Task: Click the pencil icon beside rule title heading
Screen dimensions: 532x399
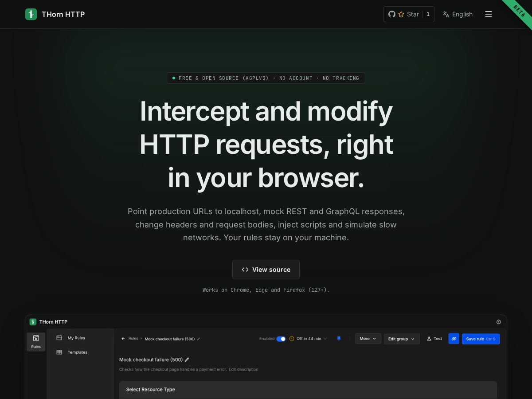Action: click(187, 360)
